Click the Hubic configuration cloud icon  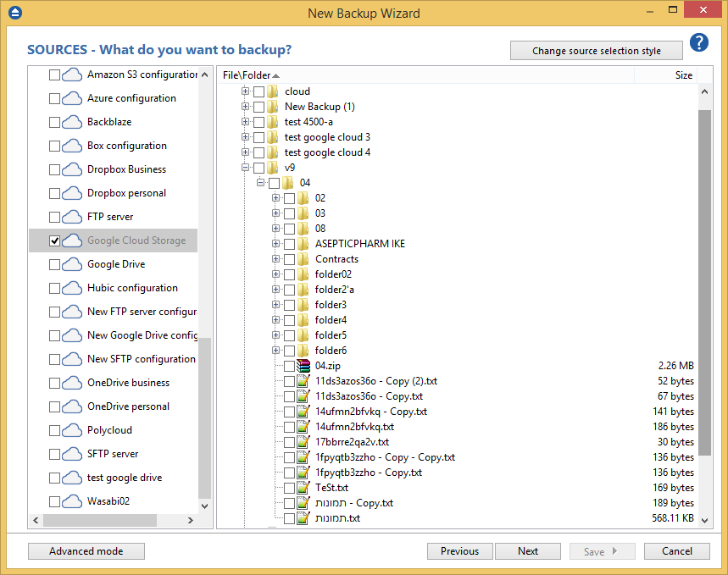pos(72,288)
